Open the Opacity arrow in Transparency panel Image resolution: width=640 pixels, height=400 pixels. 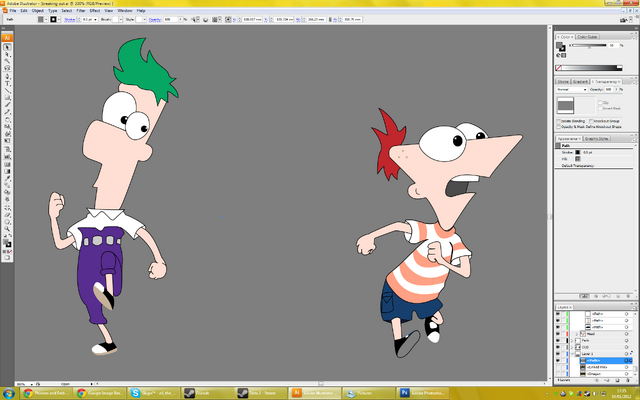[616, 89]
